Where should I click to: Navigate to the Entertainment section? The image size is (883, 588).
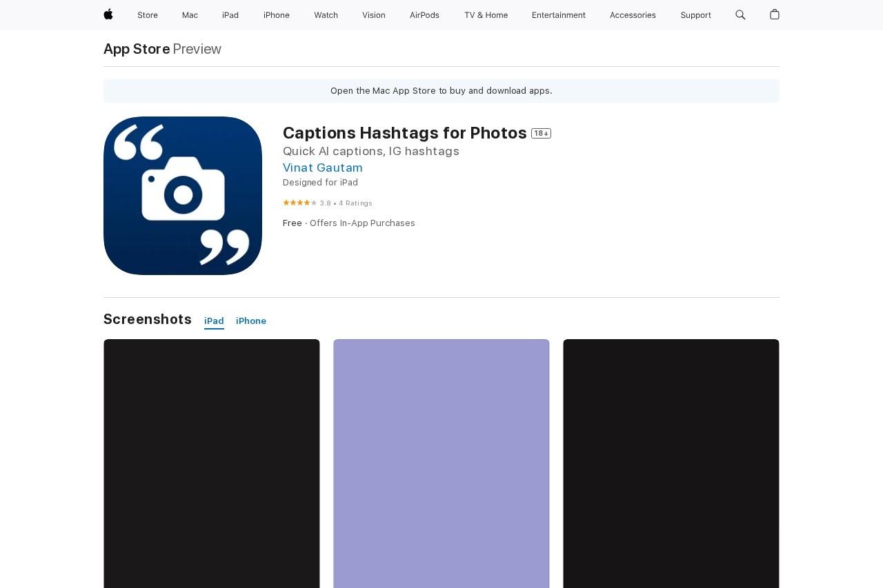(x=559, y=15)
